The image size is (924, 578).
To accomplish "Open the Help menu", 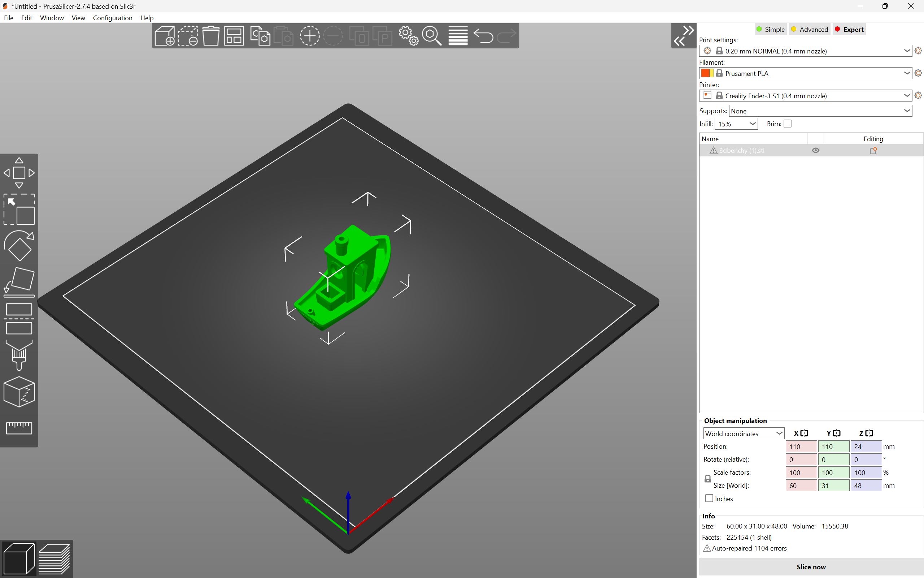I will point(147,18).
